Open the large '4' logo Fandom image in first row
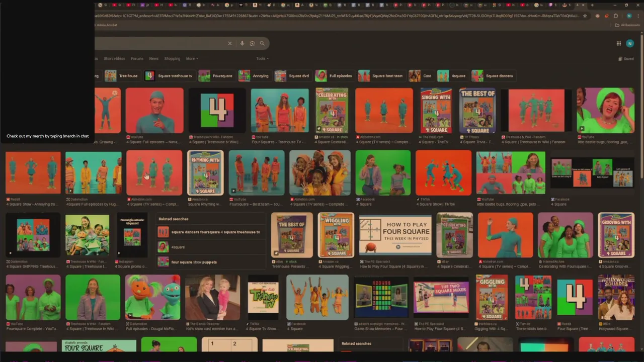Screen dimensions: 644x362 [217, 111]
